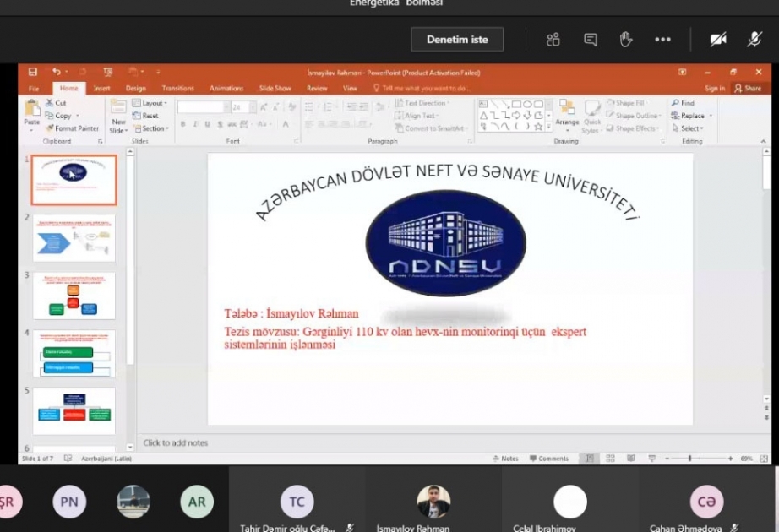This screenshot has width=779, height=532.
Task: Toggle the microphone mute in Teams
Action: coord(754,39)
